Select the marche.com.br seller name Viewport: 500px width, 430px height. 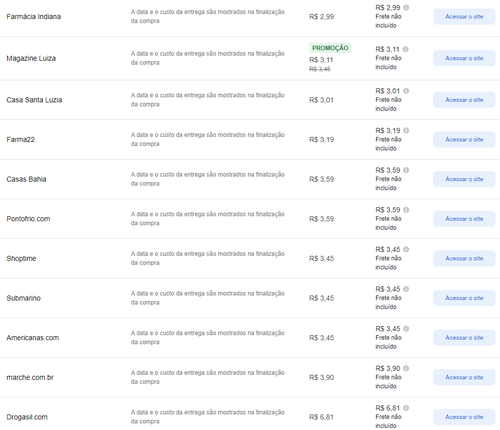tap(30, 378)
